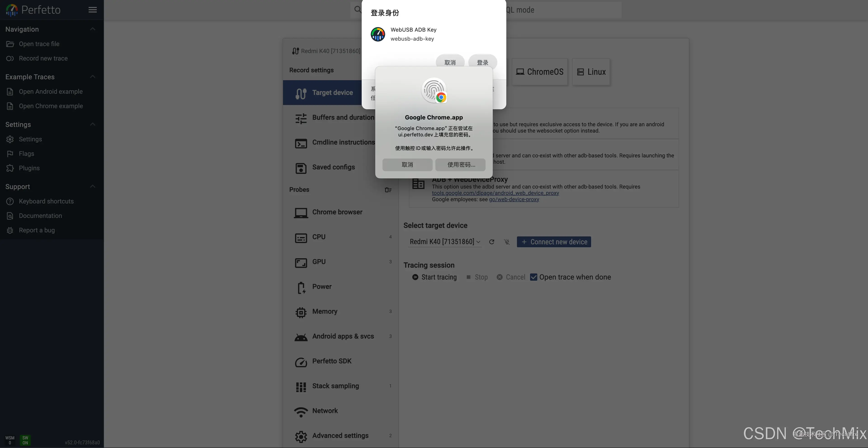Open Keyboard shortcuts in Support
This screenshot has width=868, height=448.
[x=46, y=201]
